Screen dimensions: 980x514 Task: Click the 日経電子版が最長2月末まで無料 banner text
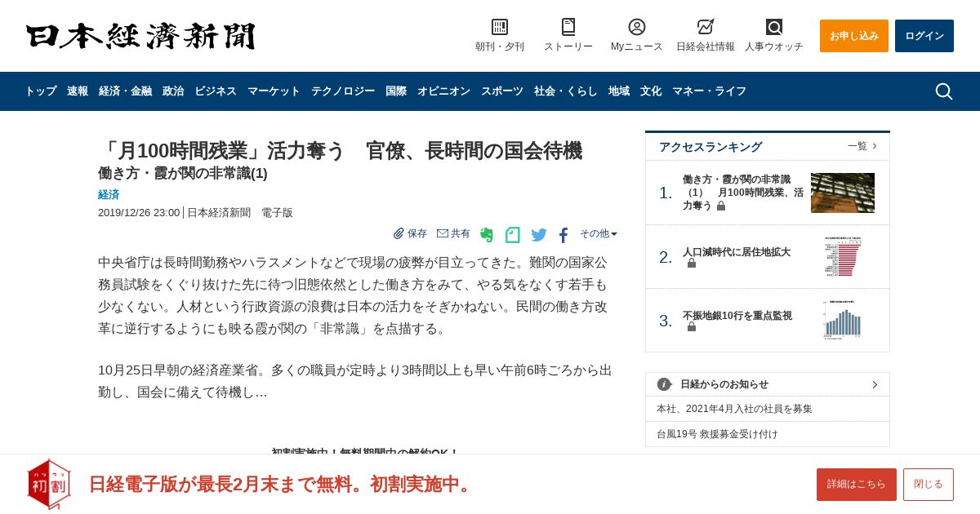[281, 484]
